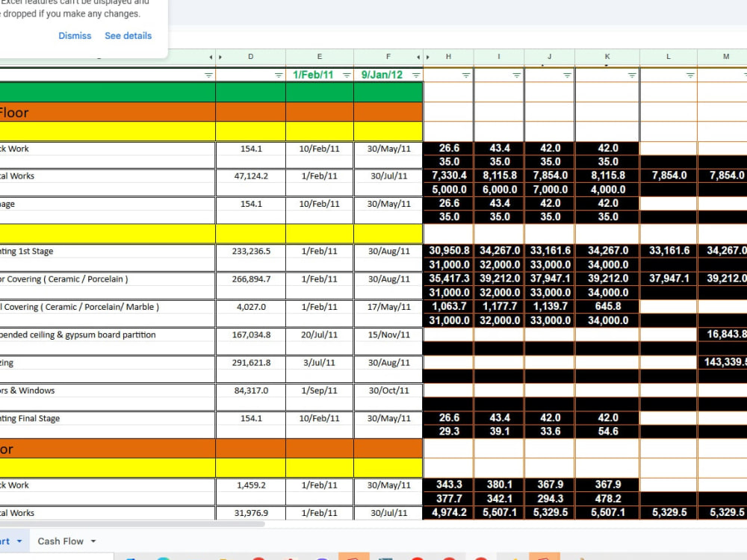Select cell with value 167,034.8

(x=250, y=335)
